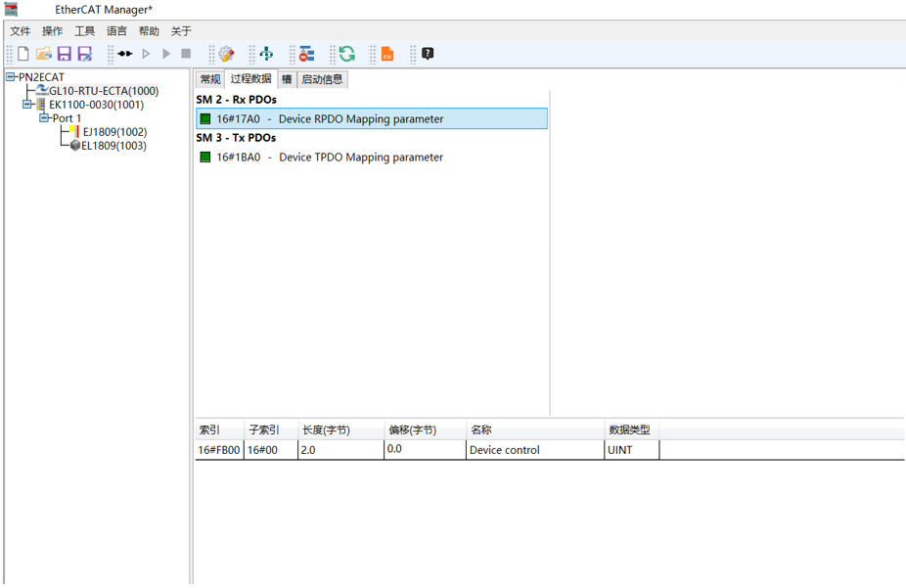Click the help question mark icon
The height and width of the screenshot is (588, 906).
[x=428, y=54]
